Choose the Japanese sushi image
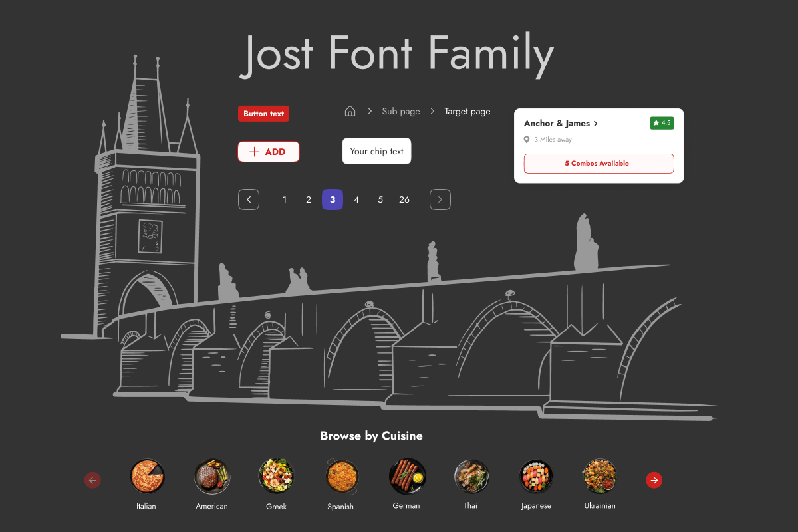 (536, 476)
